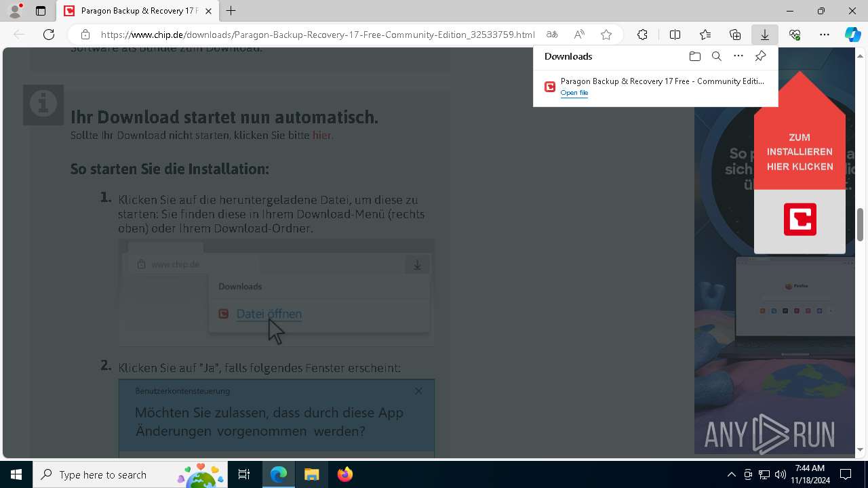Open the Extensions puzzle icon
Viewport: 868px width, 488px height.
tap(642, 35)
